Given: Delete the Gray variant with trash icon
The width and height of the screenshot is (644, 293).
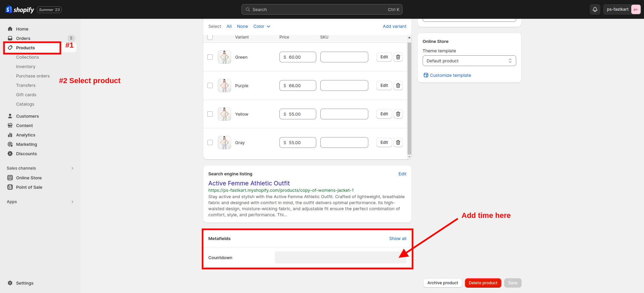Looking at the screenshot, I should (398, 142).
